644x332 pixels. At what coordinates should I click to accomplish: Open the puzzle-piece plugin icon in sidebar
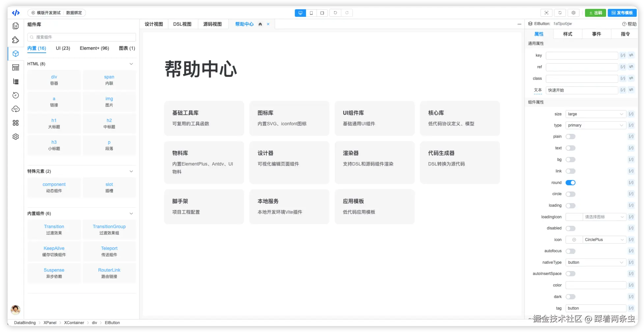click(15, 40)
